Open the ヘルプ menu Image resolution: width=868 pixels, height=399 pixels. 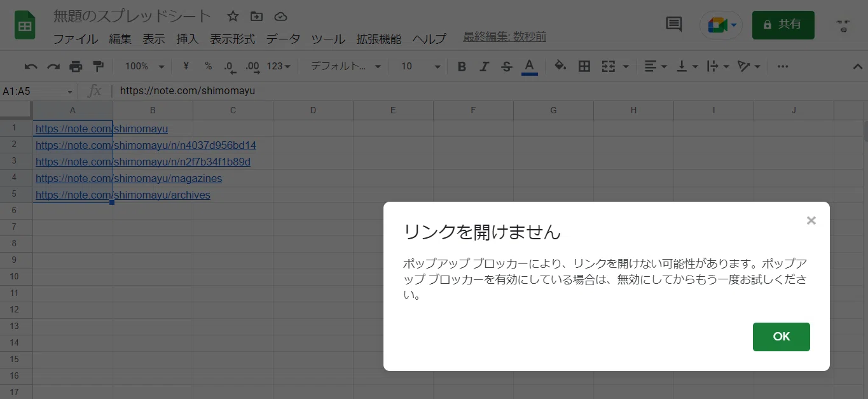[429, 39]
